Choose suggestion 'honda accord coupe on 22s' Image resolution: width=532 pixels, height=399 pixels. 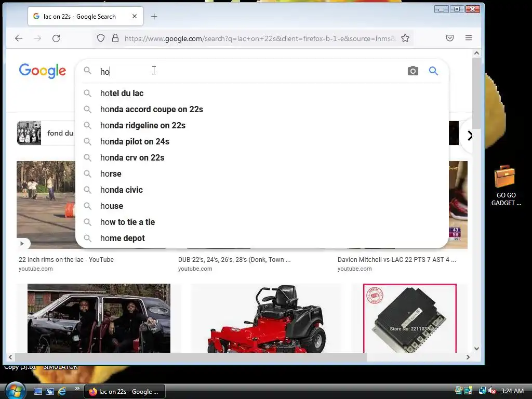[x=262, y=109]
